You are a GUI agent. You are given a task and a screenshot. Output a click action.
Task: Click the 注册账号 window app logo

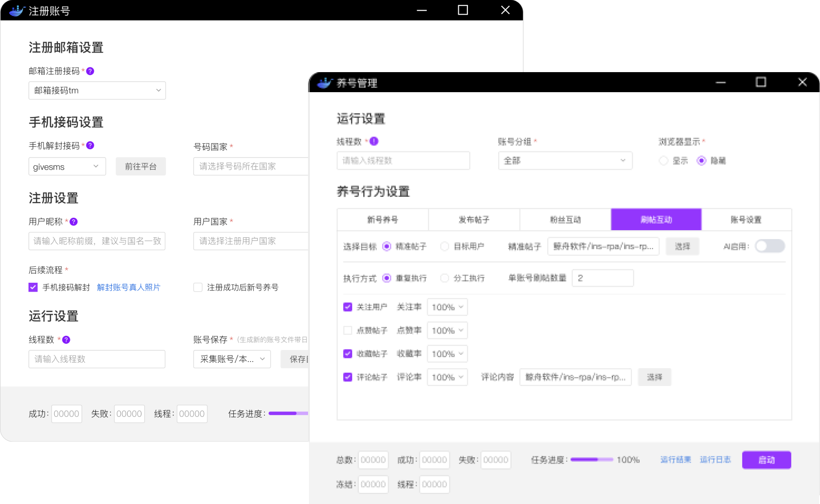click(x=17, y=11)
